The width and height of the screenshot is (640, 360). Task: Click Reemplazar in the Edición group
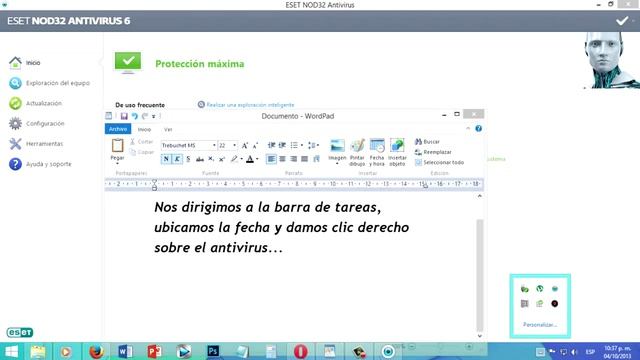click(433, 152)
